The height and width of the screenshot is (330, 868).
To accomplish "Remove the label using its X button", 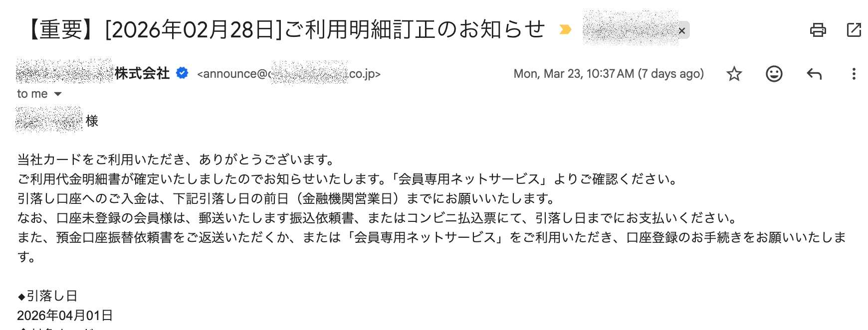I will coord(682,31).
